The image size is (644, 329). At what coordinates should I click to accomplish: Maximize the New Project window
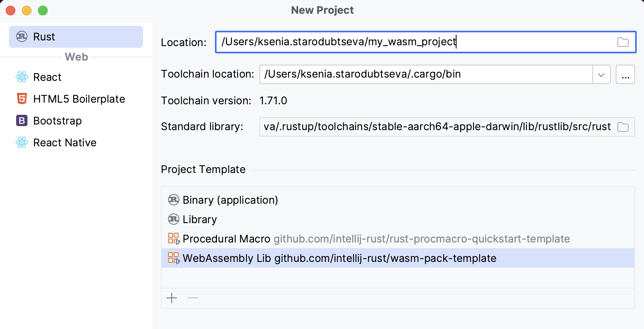[x=43, y=11]
